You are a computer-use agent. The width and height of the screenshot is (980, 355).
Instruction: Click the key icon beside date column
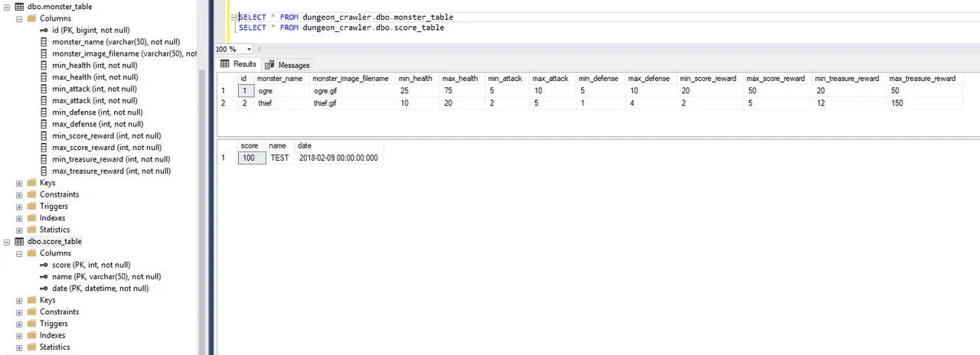pos(44,288)
